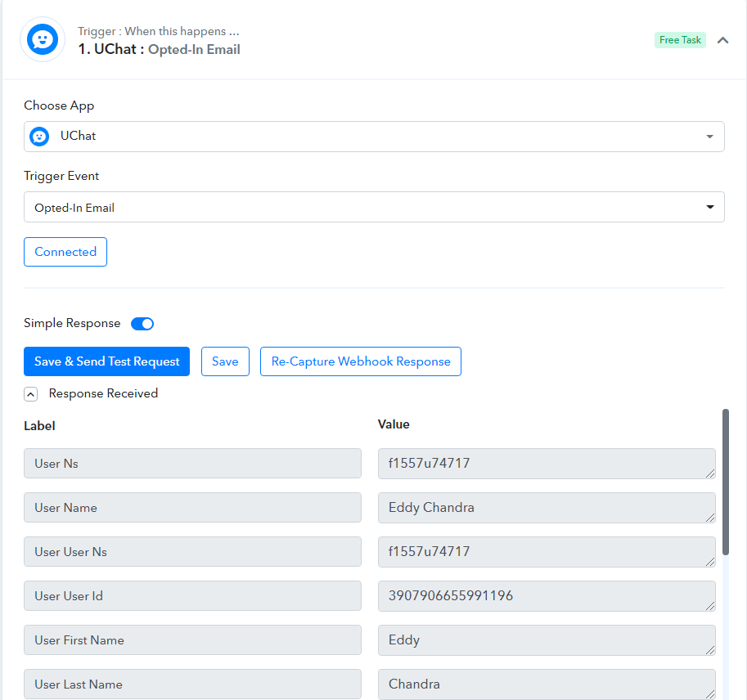Image resolution: width=747 pixels, height=700 pixels.
Task: Click the User First Name label field
Action: (192, 640)
